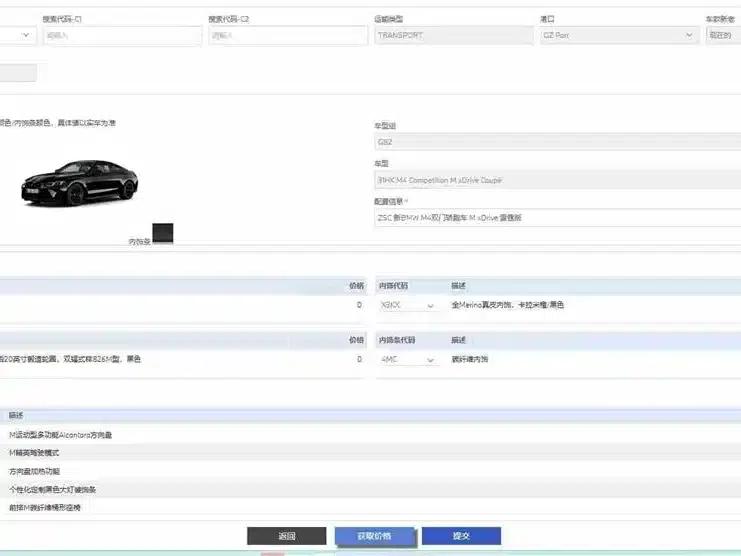Click the M4 Competition 车型 field
The width and height of the screenshot is (741, 556).
[558, 180]
